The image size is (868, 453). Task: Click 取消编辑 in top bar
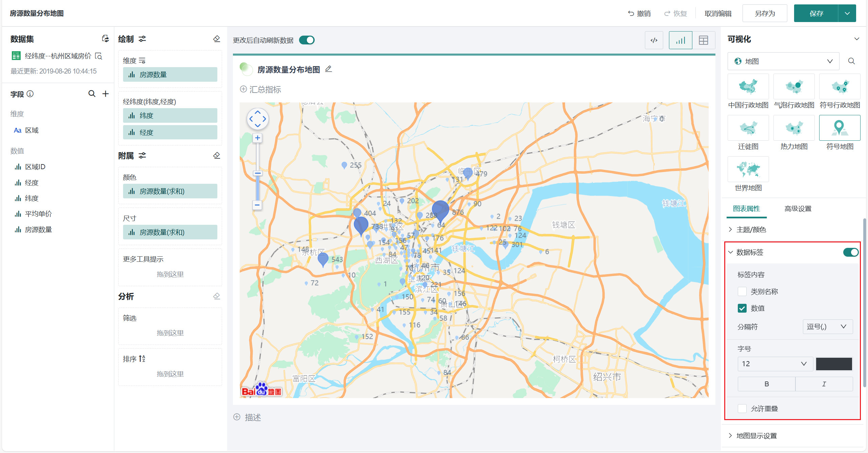click(718, 14)
